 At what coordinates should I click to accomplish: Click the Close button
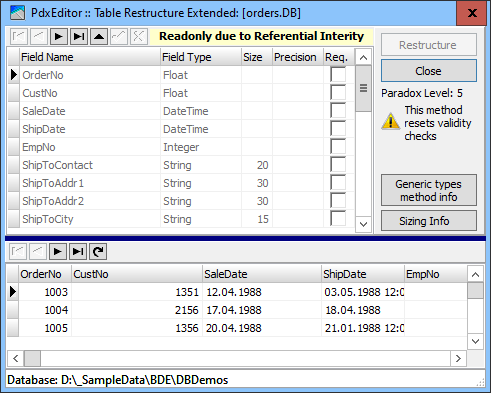click(x=429, y=71)
